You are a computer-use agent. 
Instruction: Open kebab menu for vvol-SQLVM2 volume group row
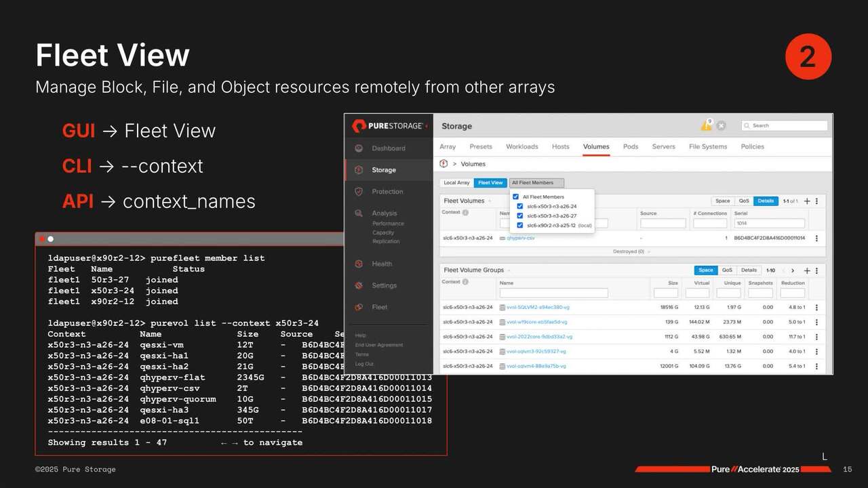(816, 307)
